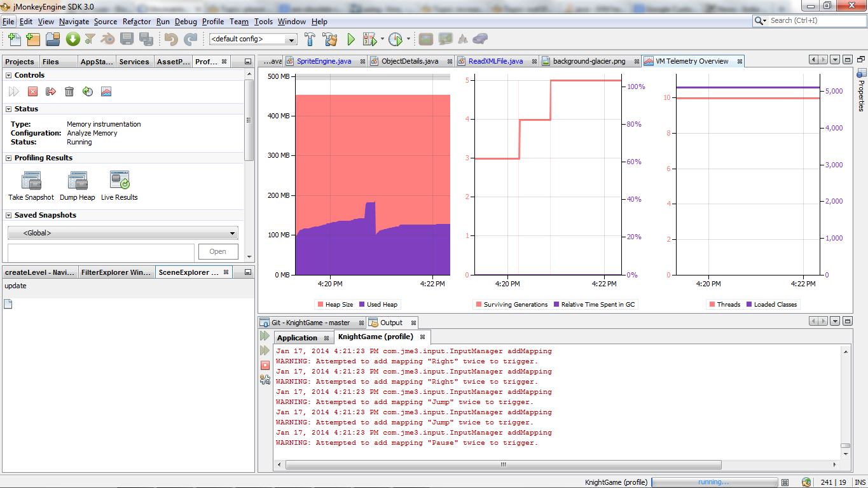This screenshot has height=488, width=868.
Task: Click the Profile Project clock icon
Action: pos(396,39)
